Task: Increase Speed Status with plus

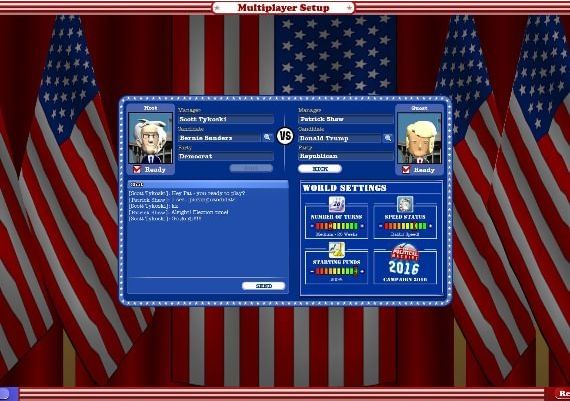Action: coord(430,226)
